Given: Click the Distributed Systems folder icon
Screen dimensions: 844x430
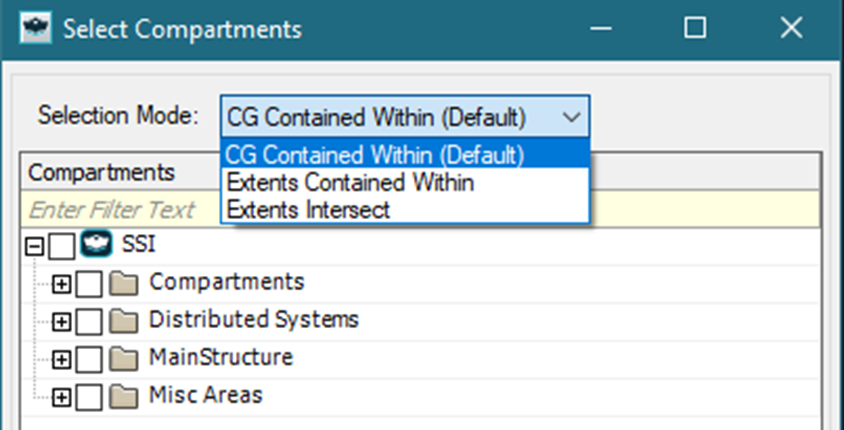Looking at the screenshot, I should (x=123, y=321).
